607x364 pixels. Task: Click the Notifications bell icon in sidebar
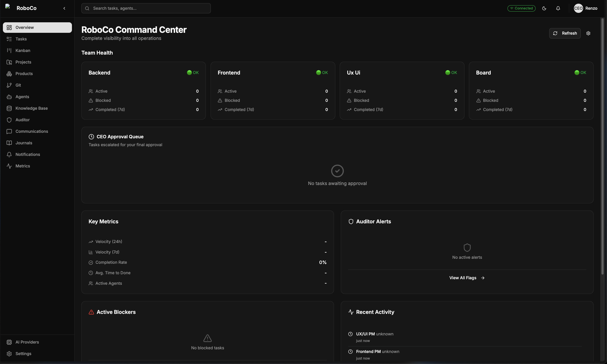coord(9,155)
